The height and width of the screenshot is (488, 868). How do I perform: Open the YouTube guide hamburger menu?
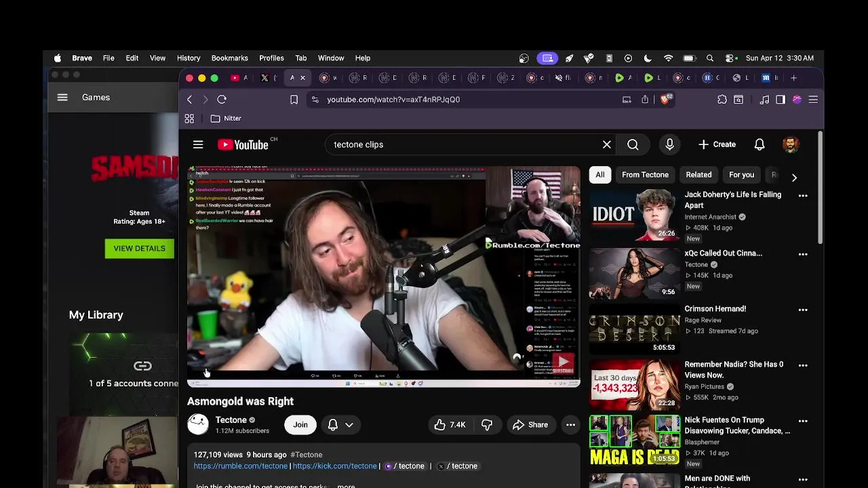pos(198,144)
